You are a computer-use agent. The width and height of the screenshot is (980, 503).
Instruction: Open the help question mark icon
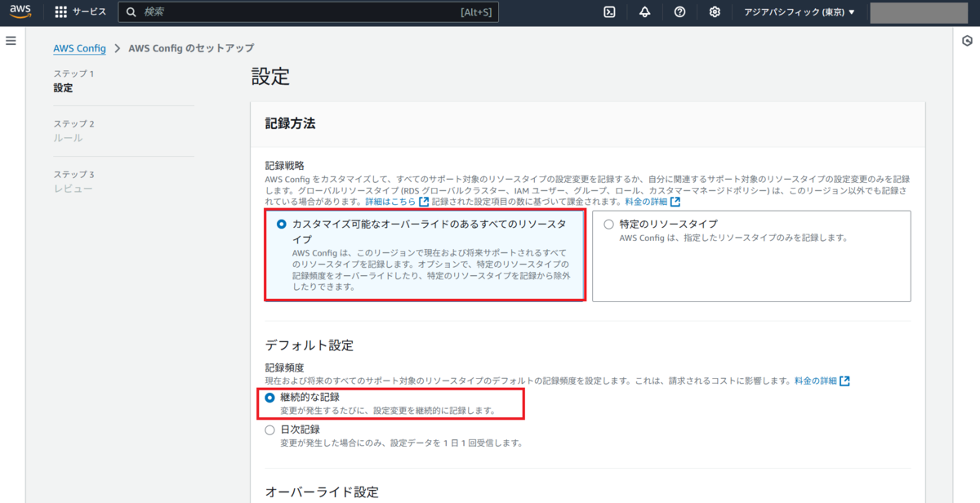[x=679, y=12]
